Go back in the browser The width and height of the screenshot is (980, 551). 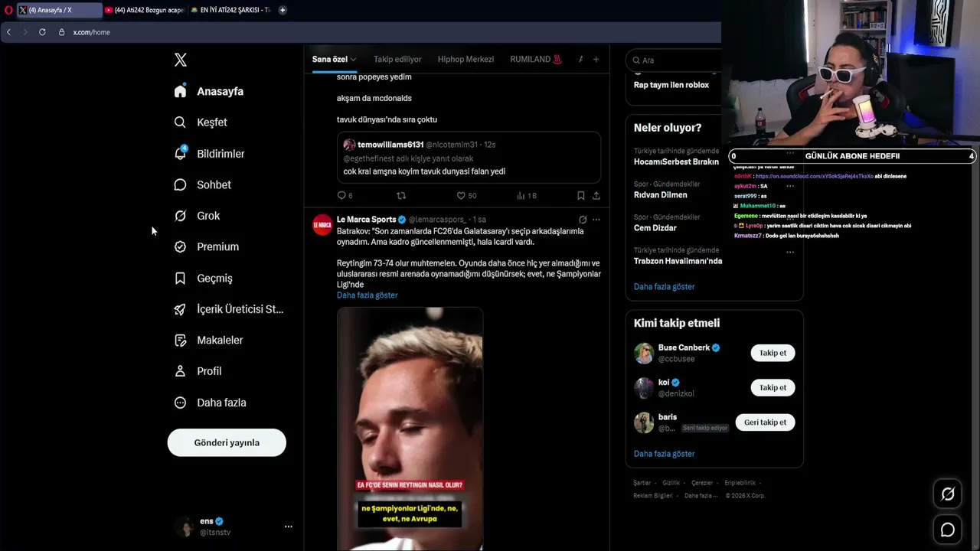click(8, 32)
